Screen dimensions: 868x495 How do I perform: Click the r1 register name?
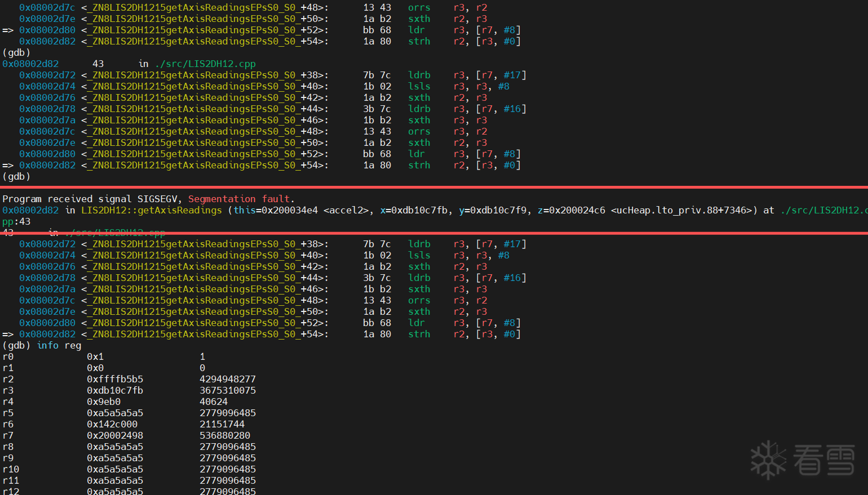point(8,368)
